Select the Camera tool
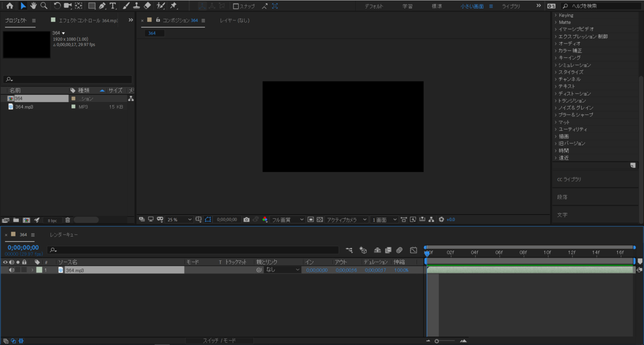Screen dimensions: 644x345 click(x=68, y=6)
